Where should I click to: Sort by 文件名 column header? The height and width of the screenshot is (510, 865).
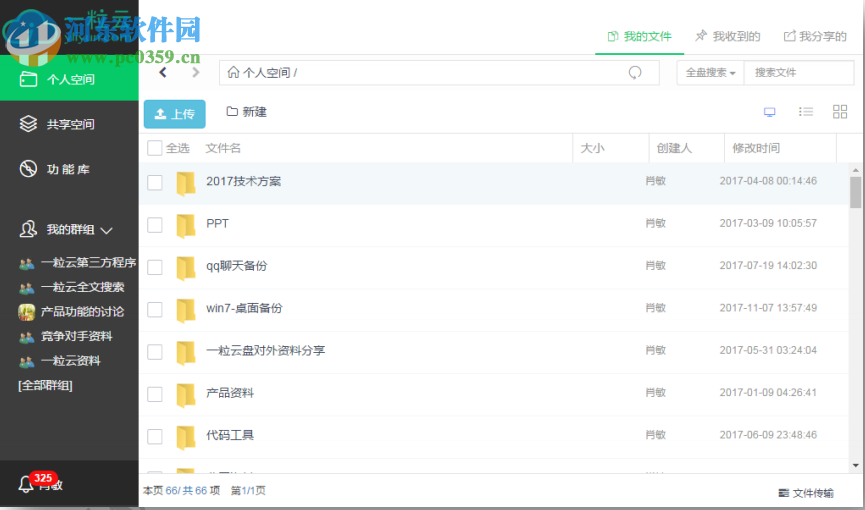pos(223,148)
